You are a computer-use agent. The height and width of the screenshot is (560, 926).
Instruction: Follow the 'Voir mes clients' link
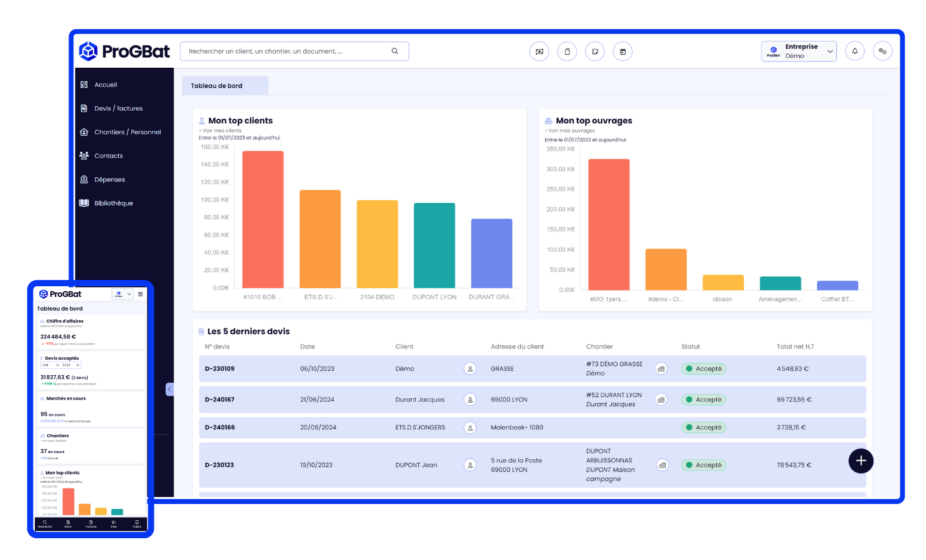pos(222,131)
